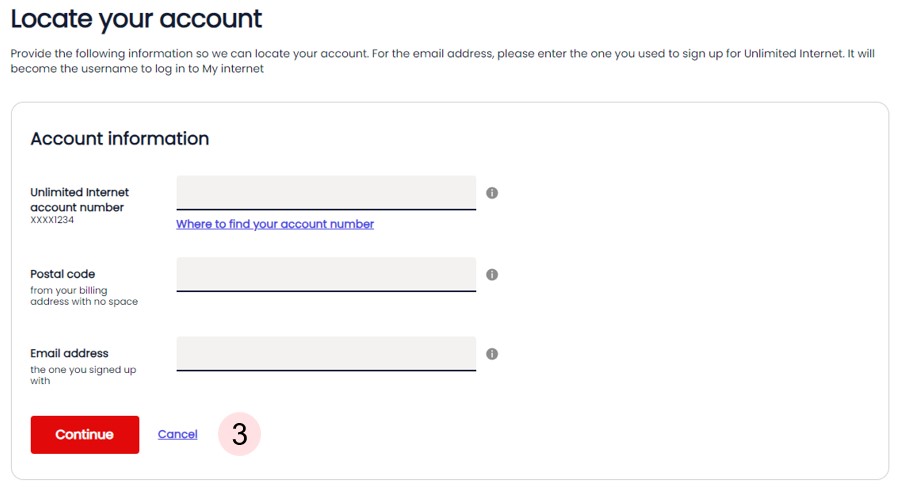Click the red Continue button
The image size is (900, 489).
pyautogui.click(x=85, y=434)
